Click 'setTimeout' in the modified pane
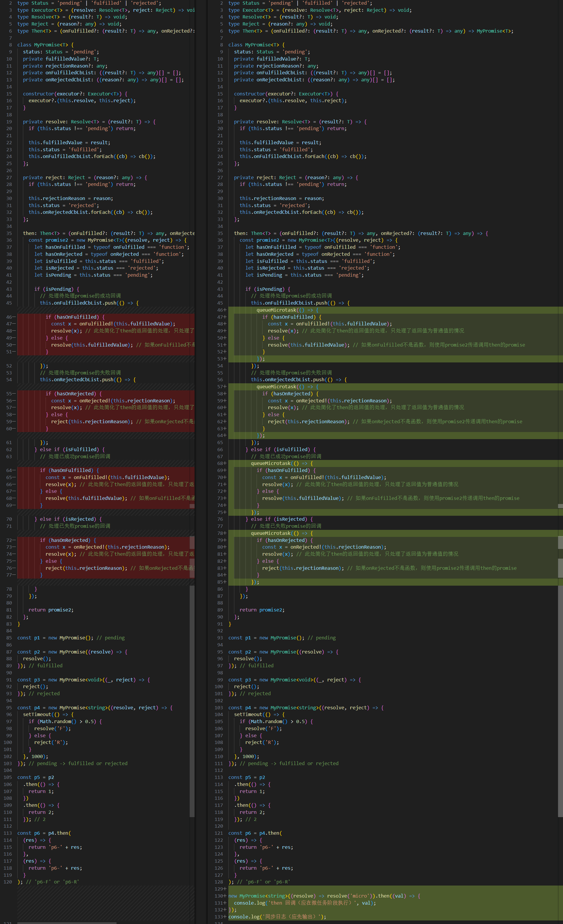 [248, 715]
